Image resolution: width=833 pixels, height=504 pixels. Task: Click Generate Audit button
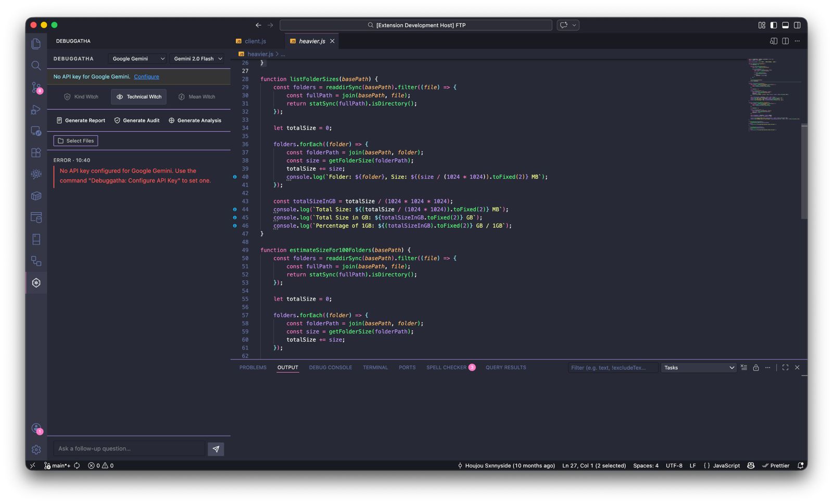pyautogui.click(x=137, y=121)
